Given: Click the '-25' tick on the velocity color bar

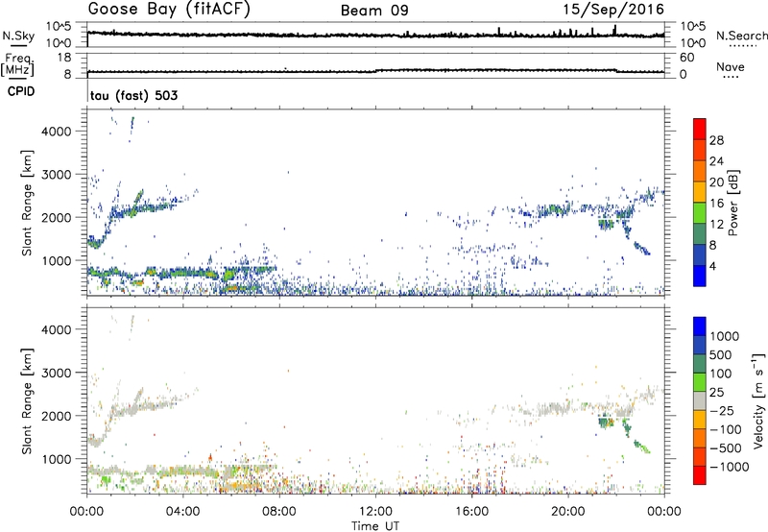Looking at the screenshot, I should pos(722,410).
